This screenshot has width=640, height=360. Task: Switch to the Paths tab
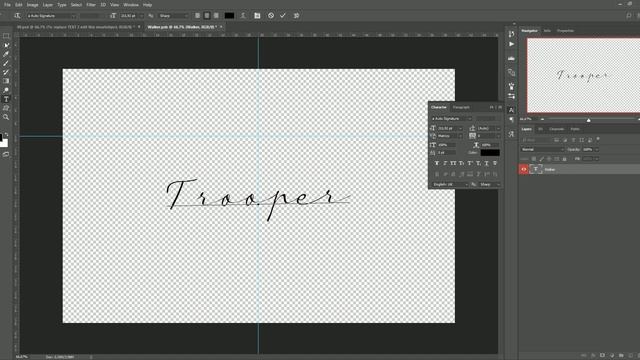click(x=575, y=129)
